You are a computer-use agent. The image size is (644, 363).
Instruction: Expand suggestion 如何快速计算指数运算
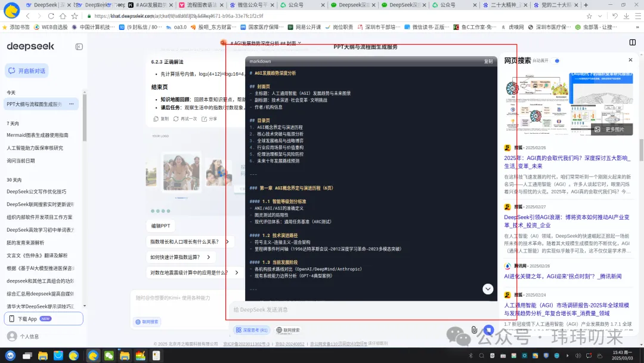(x=180, y=257)
